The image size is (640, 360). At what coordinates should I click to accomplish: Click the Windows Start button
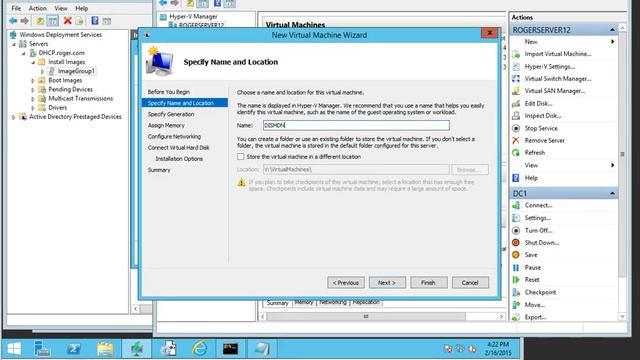[x=14, y=349]
